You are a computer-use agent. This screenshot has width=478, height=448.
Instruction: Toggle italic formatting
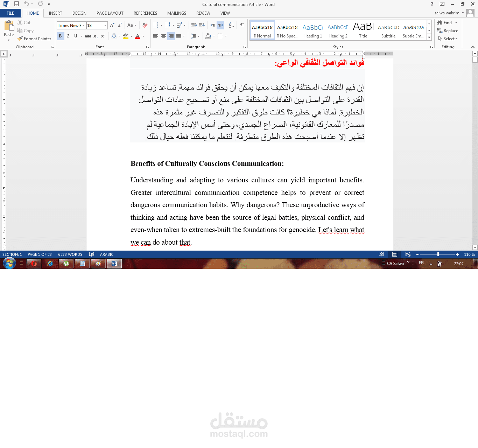pyautogui.click(x=68, y=36)
